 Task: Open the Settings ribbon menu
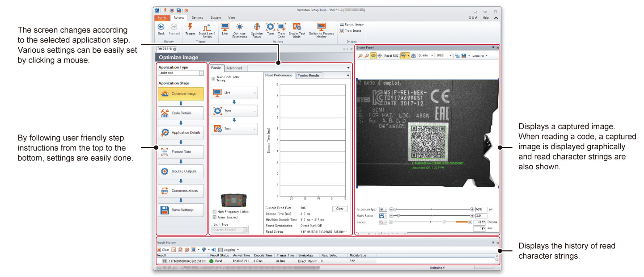pos(197,17)
